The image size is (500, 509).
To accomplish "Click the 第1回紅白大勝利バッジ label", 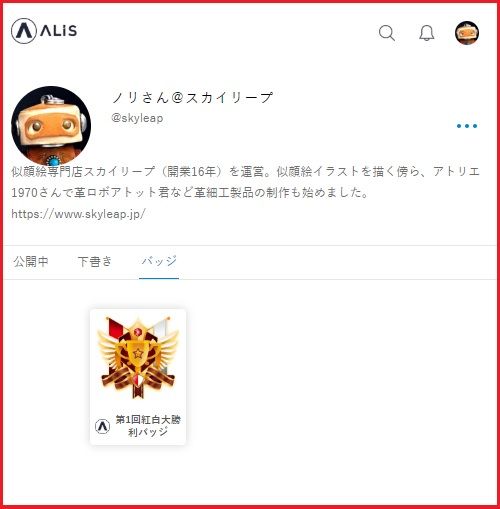I will coord(148,426).
